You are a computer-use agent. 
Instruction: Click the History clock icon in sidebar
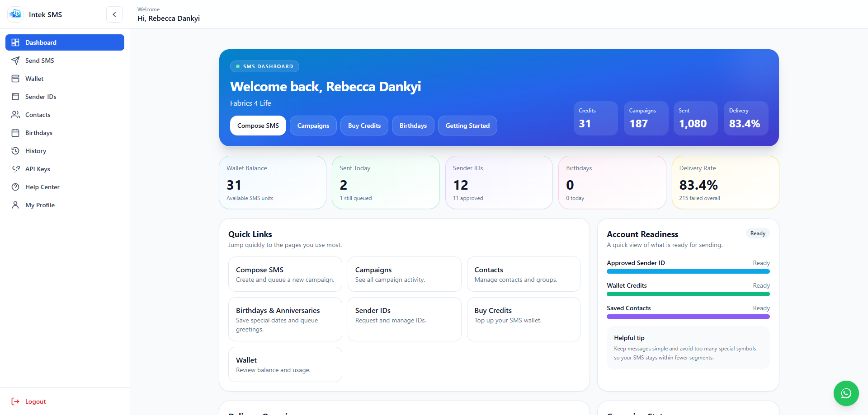pyautogui.click(x=15, y=151)
